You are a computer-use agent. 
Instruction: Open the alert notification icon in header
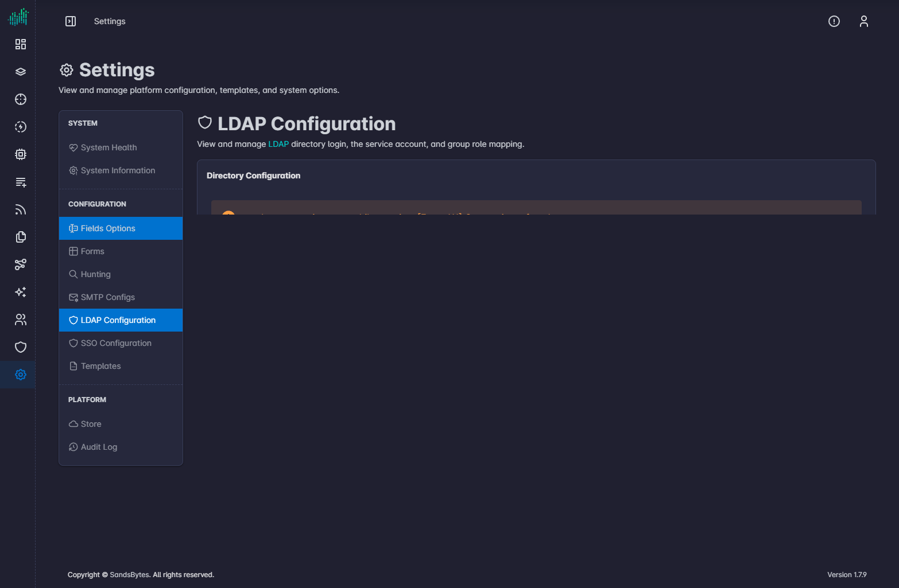click(834, 21)
